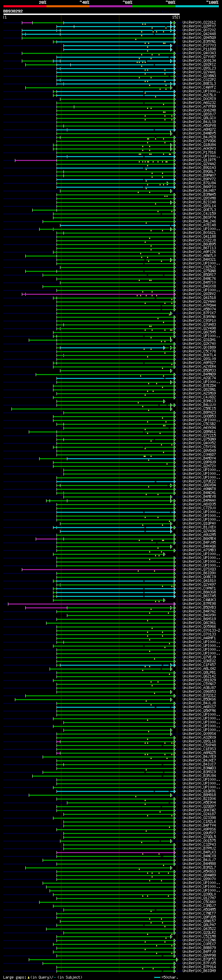Viewport: 222px width, 980px height.
Task: Select label UniRef100_Q9SL23
Action: (x=199, y=68)
